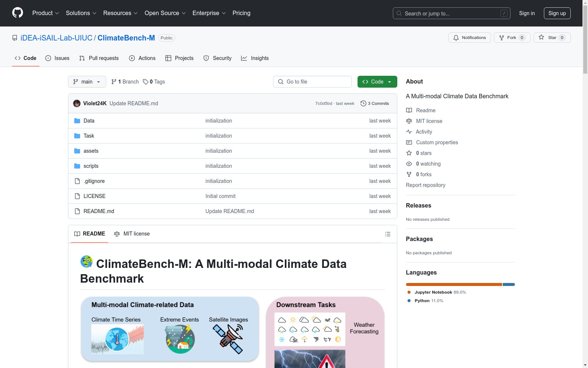Open the Releases heading link

[x=419, y=205]
